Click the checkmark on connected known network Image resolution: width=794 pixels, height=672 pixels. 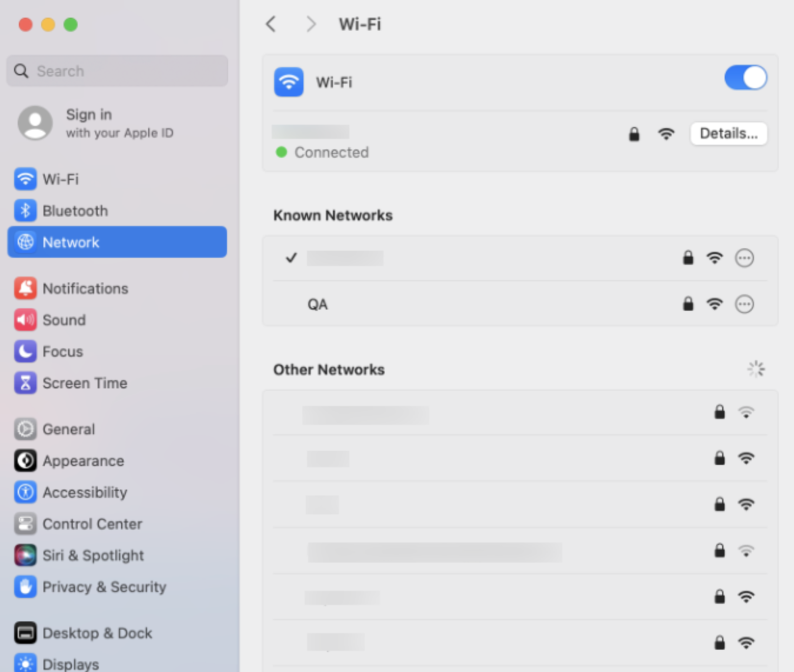coord(291,258)
